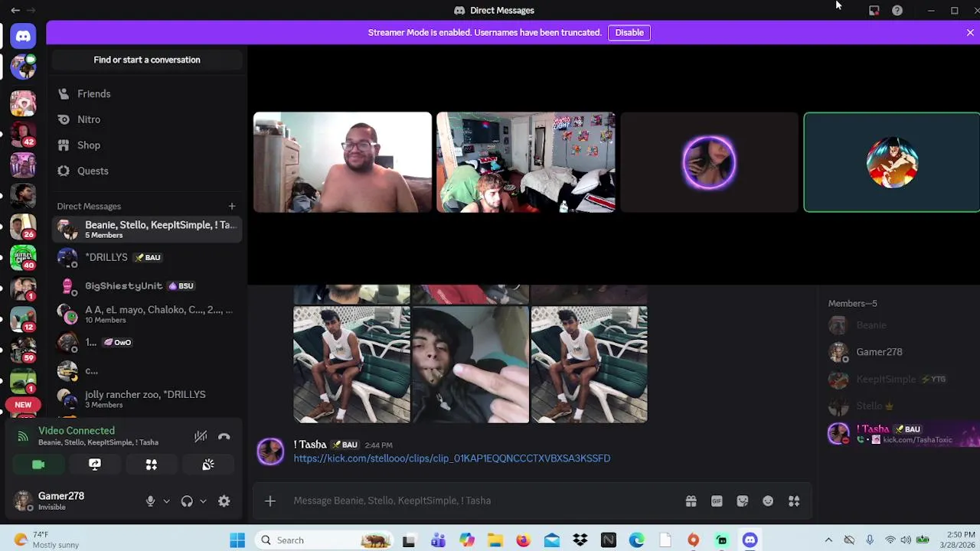Image resolution: width=980 pixels, height=551 pixels.
Task: Open Nitro page
Action: [147, 119]
